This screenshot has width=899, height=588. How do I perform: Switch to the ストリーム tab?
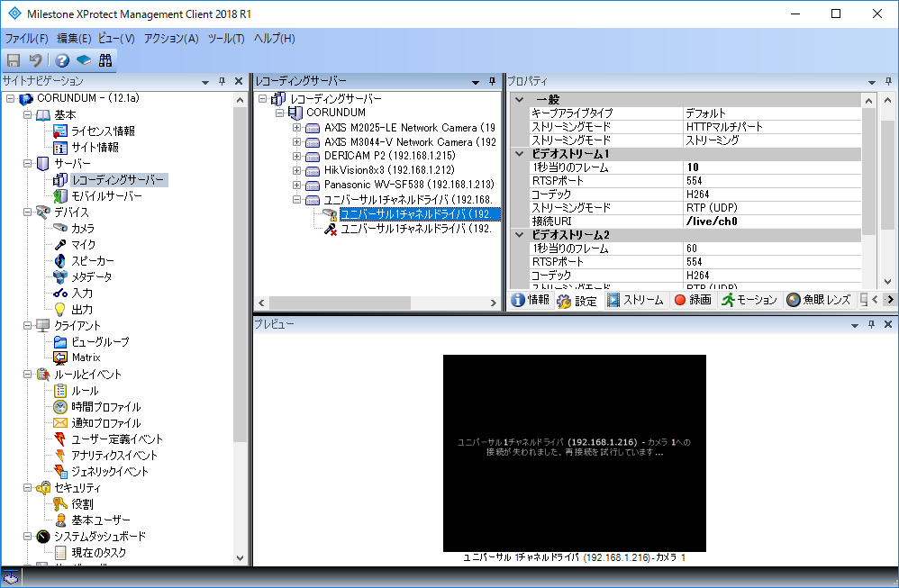(x=635, y=300)
